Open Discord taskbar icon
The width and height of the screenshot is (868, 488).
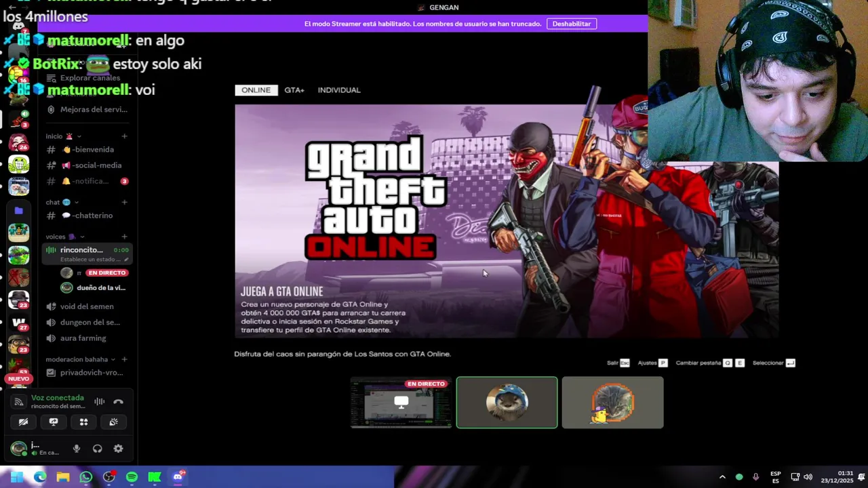178,477
